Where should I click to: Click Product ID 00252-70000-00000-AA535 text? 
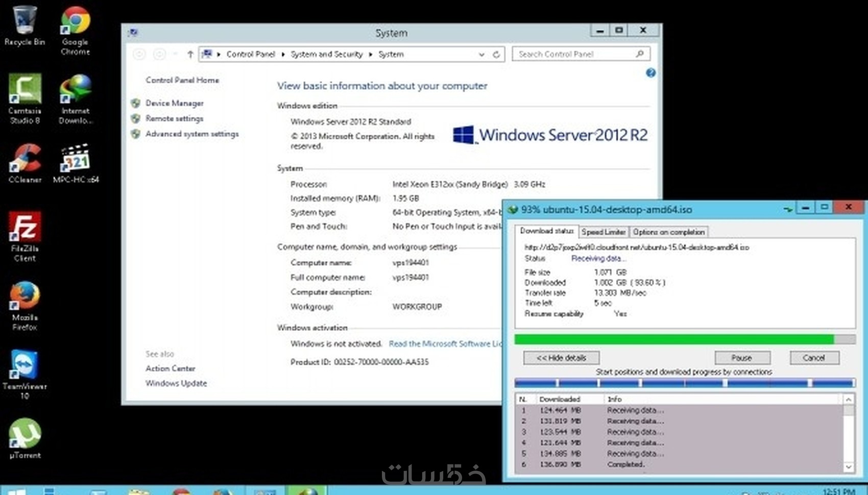pos(359,362)
